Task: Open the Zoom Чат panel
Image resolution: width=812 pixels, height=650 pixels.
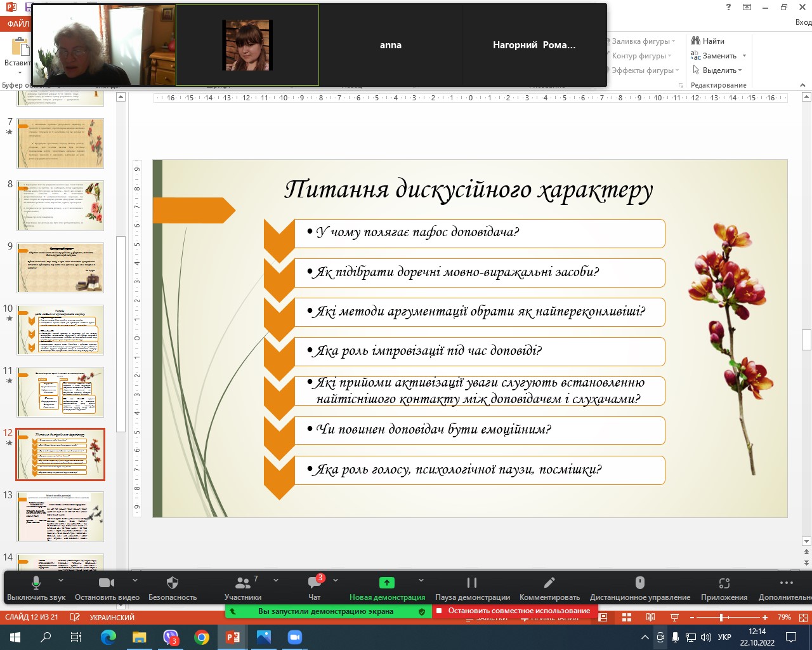Action: tap(315, 588)
